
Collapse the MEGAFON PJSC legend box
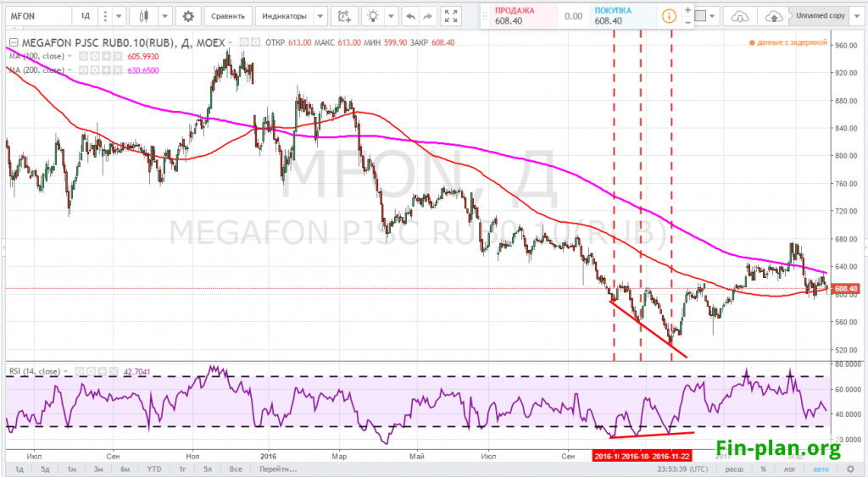[x=14, y=42]
